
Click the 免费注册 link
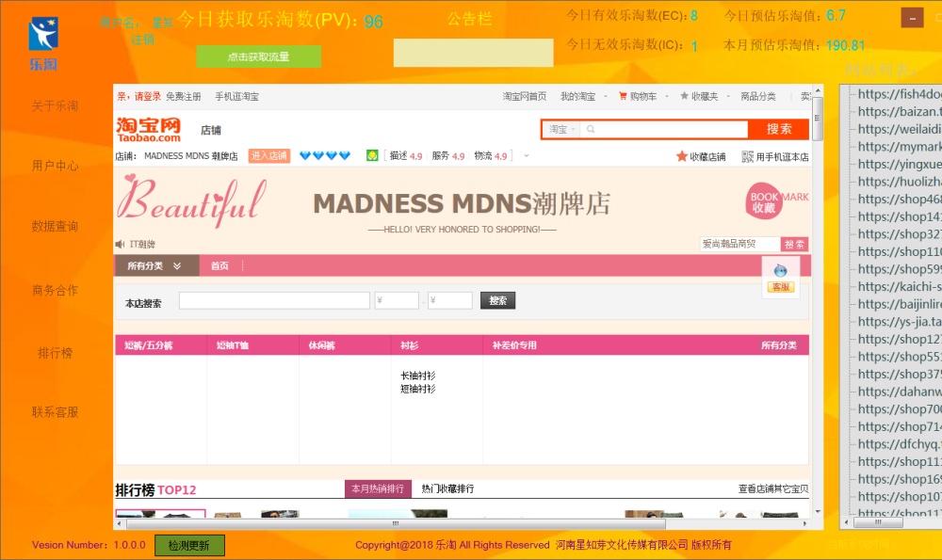click(x=184, y=96)
